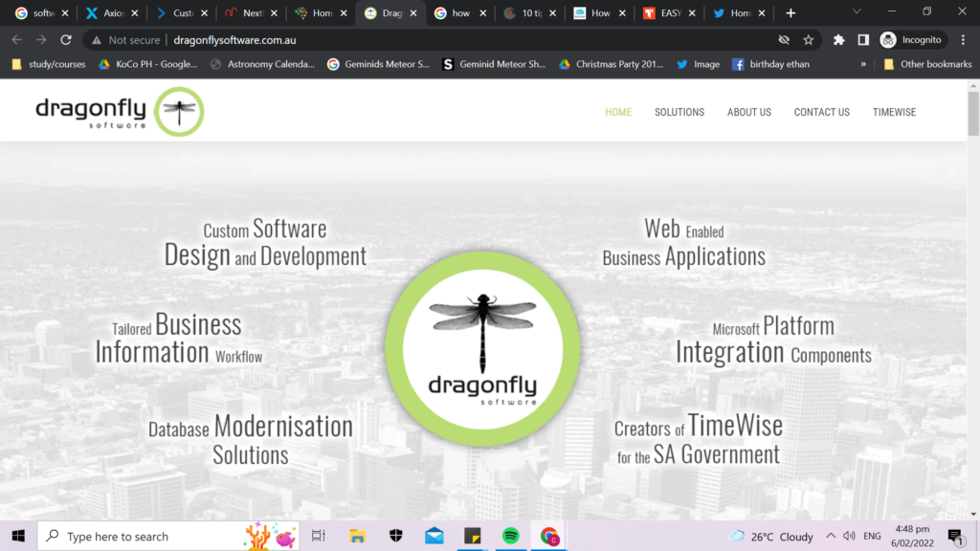
Task: Click the large dragonfly circle logo
Action: (x=482, y=348)
